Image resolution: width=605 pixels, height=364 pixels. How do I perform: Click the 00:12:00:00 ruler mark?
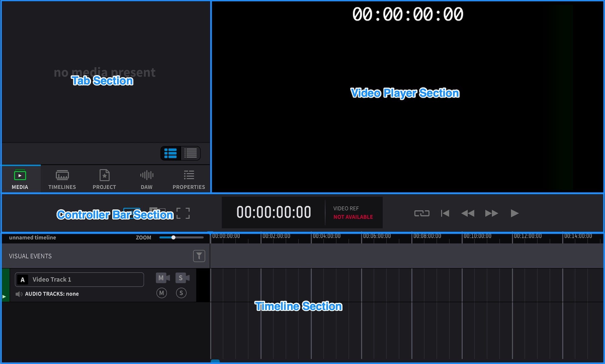528,236
